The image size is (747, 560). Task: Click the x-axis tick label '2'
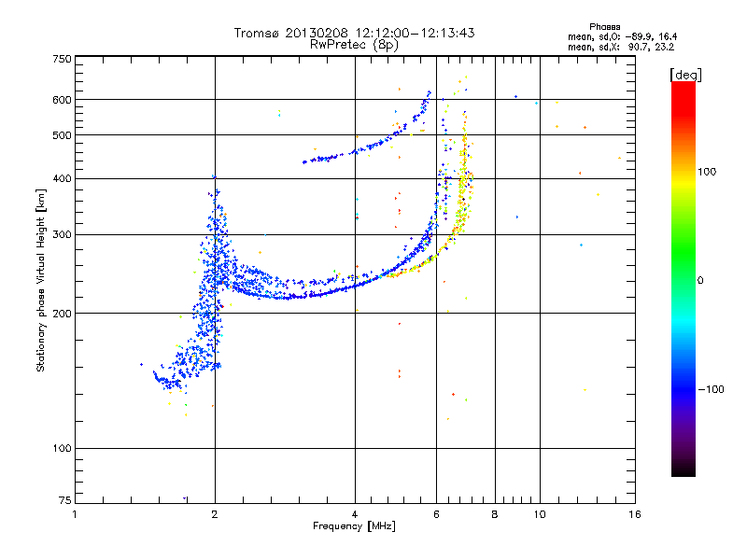click(x=215, y=514)
